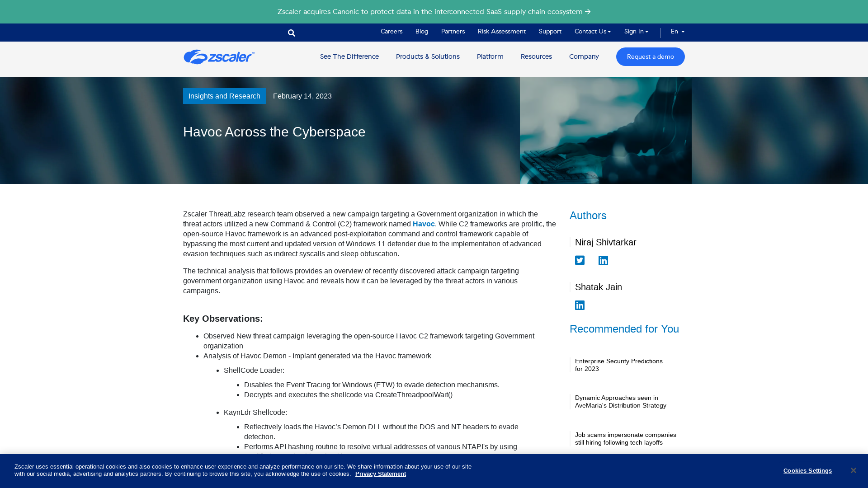
Task: Click the search magnifier icon
Action: [x=291, y=32]
